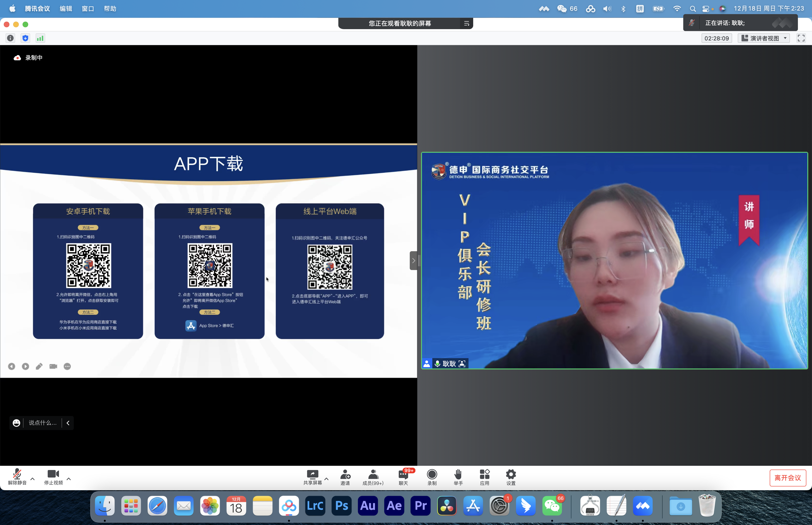This screenshot has height=525, width=812.
Task: Open the slide more options icon
Action: [67, 366]
